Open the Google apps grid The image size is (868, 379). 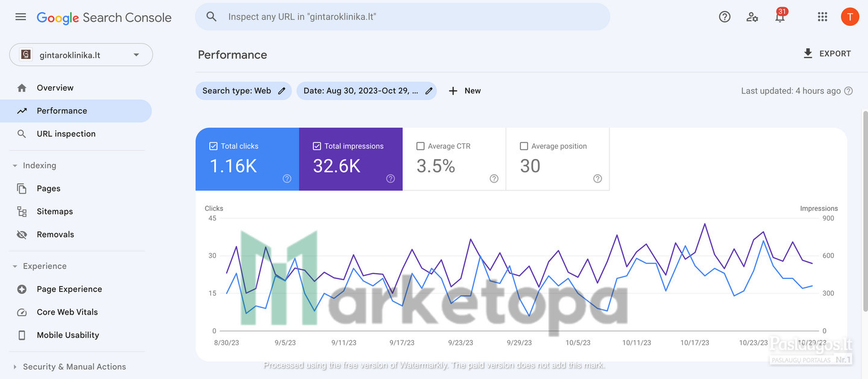[822, 17]
